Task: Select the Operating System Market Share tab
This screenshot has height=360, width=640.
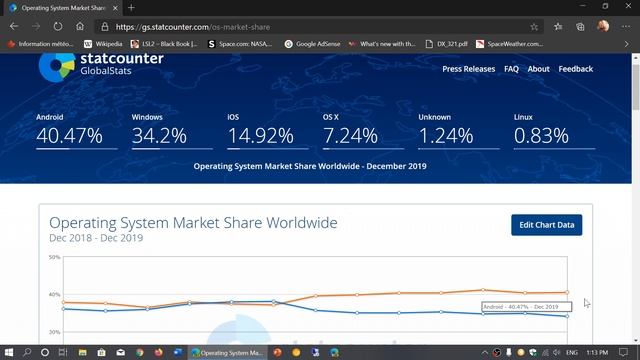Action: point(63,8)
